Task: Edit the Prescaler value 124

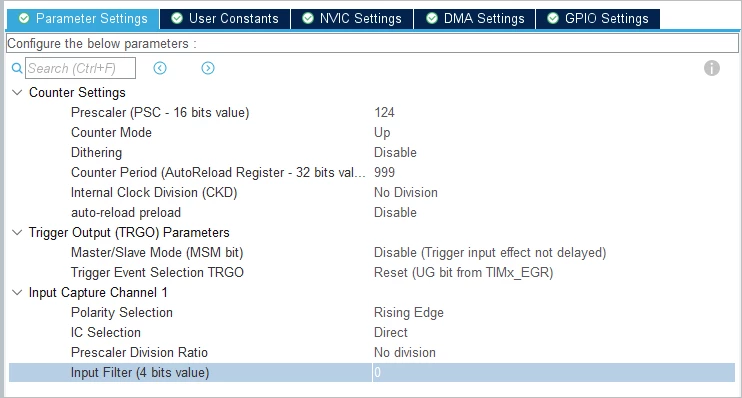Action: coord(384,113)
